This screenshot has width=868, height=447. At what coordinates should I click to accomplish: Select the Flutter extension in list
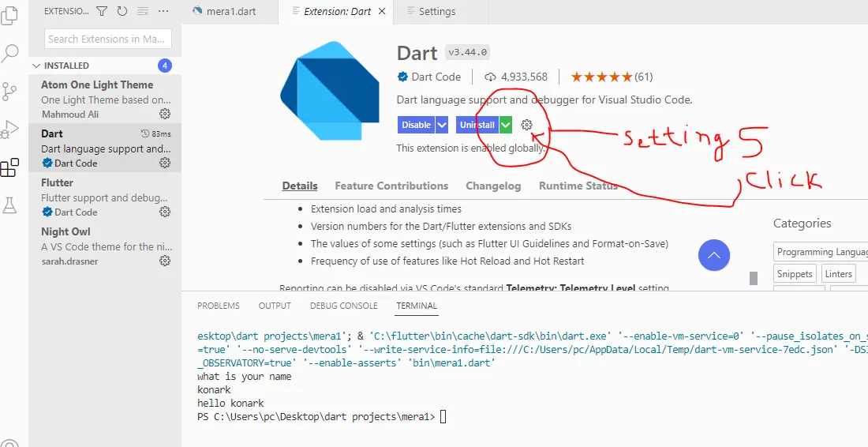pyautogui.click(x=105, y=197)
